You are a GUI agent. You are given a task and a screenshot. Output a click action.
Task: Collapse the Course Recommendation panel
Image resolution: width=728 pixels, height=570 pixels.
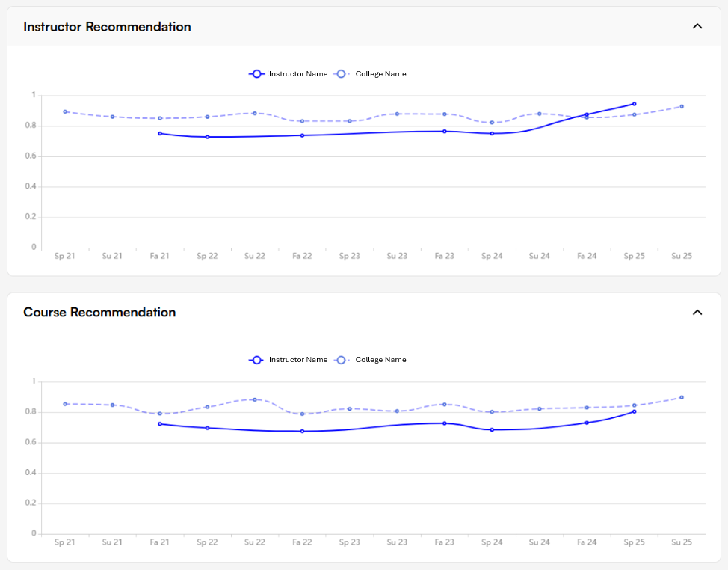click(697, 312)
